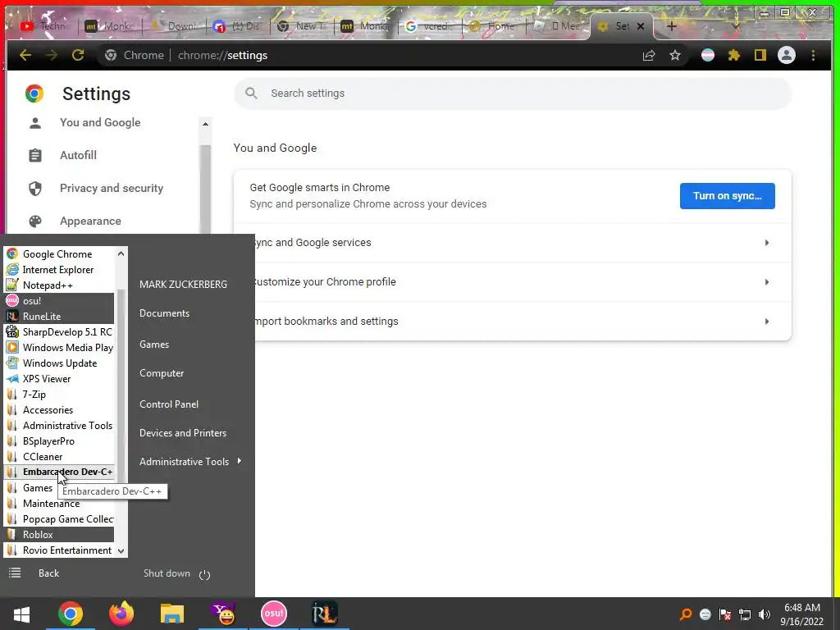Image resolution: width=840 pixels, height=630 pixels.
Task: Click the share page icon in address bar
Action: point(649,55)
